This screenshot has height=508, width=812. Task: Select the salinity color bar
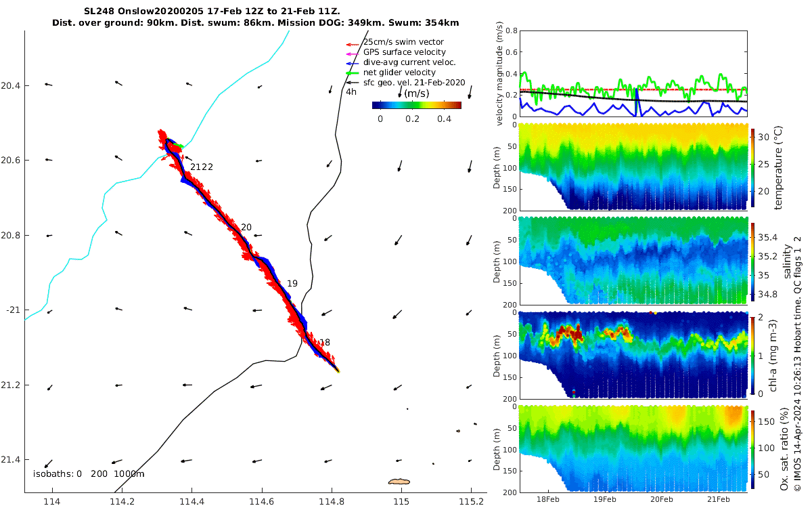[x=754, y=263]
